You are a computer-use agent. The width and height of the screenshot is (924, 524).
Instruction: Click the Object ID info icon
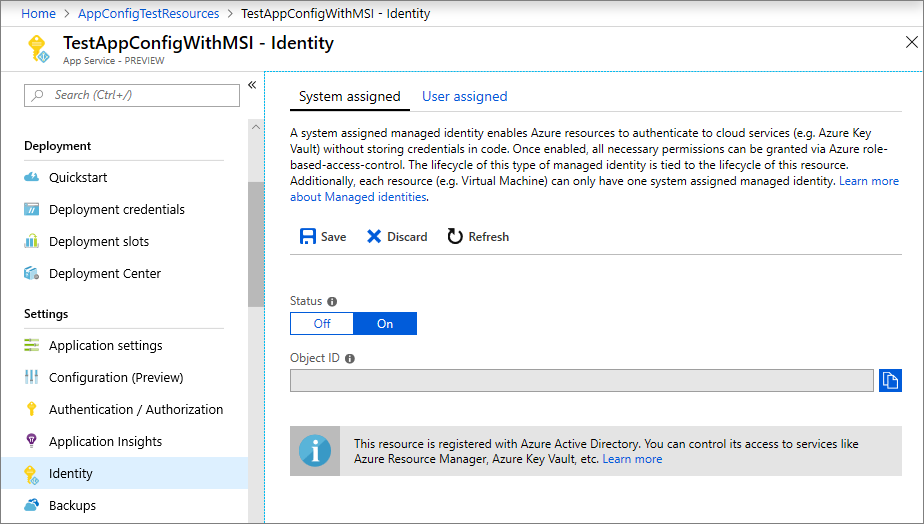[x=350, y=358]
